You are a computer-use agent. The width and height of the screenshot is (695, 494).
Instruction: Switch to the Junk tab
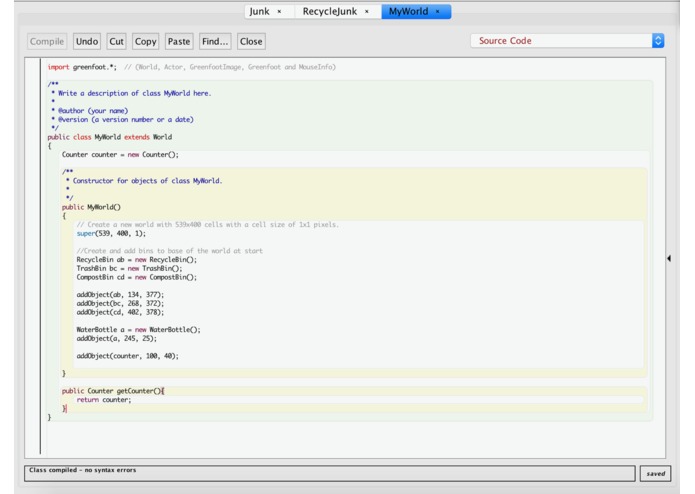click(259, 12)
